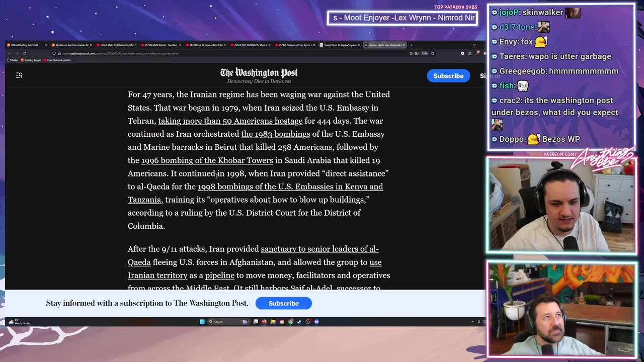Image resolution: width=644 pixels, height=362 pixels.
Task: Open Discord from the taskbar
Action: 316,322
